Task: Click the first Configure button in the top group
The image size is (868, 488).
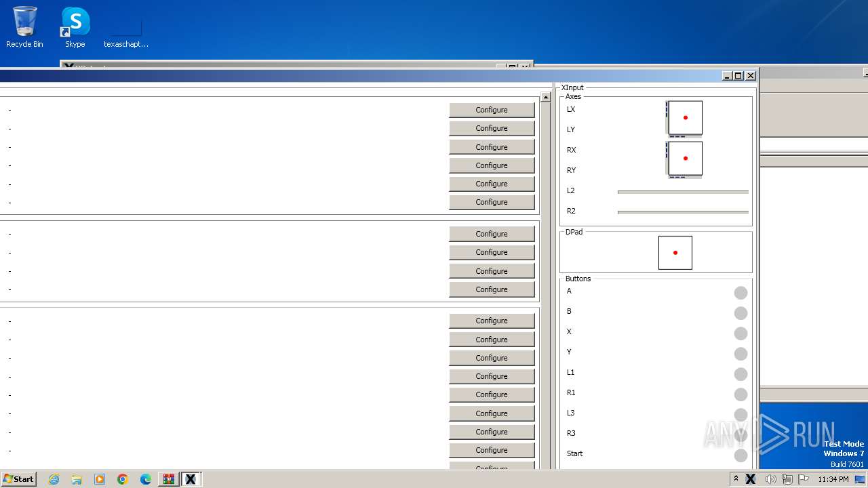Action: (492, 110)
